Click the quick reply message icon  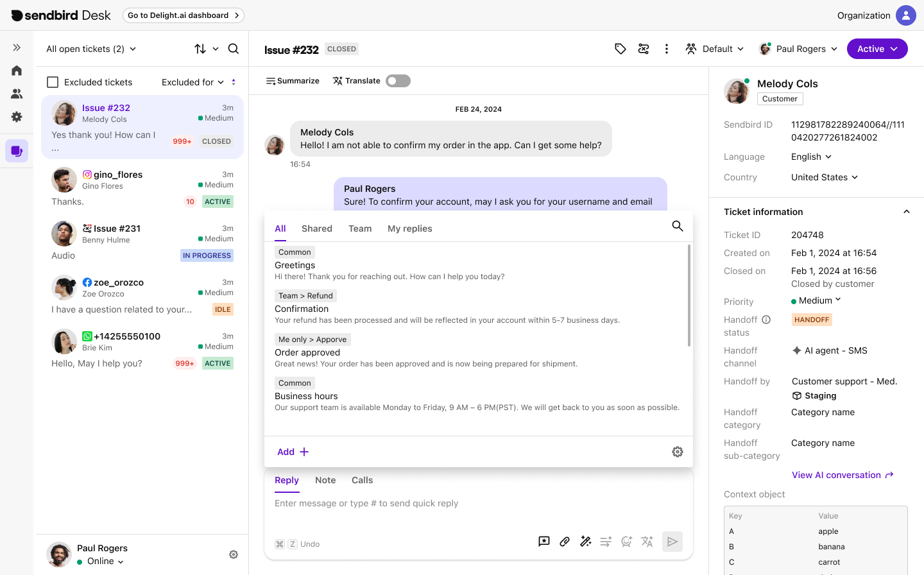pyautogui.click(x=544, y=542)
